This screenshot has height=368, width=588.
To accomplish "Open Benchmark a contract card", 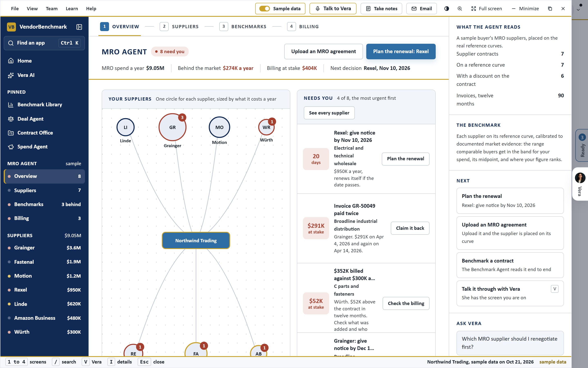I will pos(510,265).
